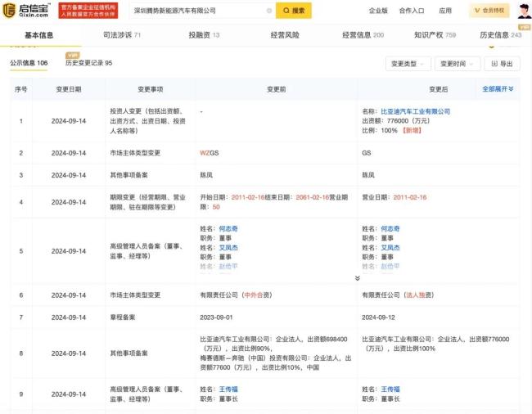Select 投资人变更 item text in row 1
The width and height of the screenshot is (532, 414).
click(x=147, y=121)
